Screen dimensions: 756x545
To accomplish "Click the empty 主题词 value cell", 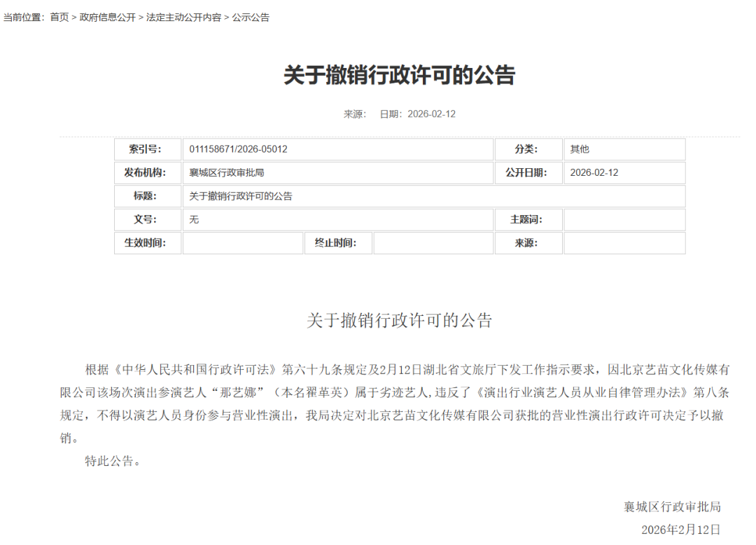I will tap(624, 220).
